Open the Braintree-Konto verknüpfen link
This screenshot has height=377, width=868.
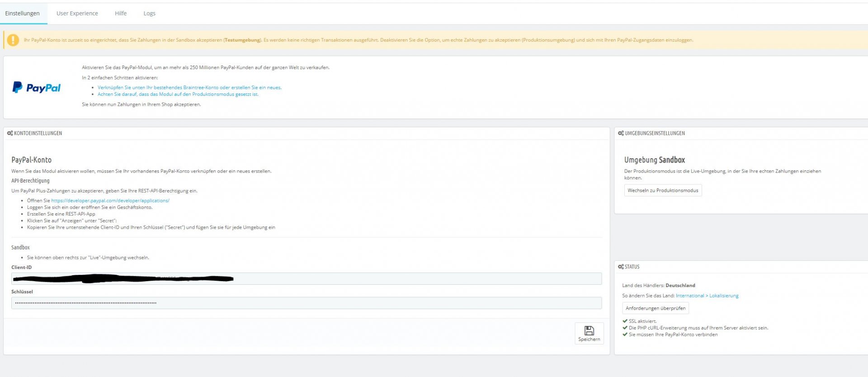[189, 88]
